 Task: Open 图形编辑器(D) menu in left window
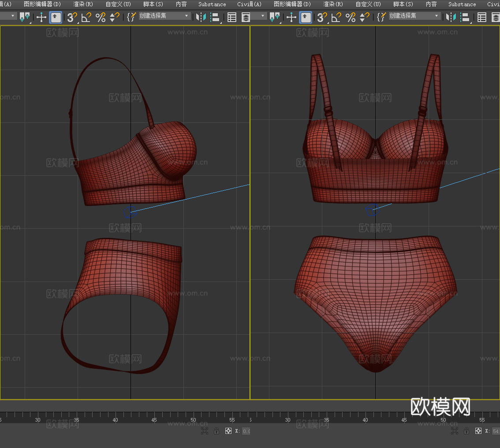pyautogui.click(x=42, y=4)
